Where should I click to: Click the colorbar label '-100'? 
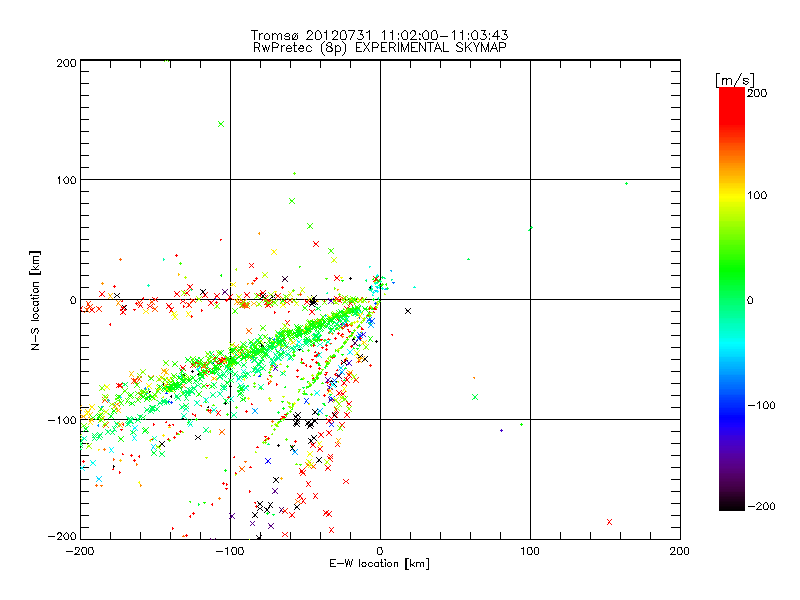click(x=761, y=405)
